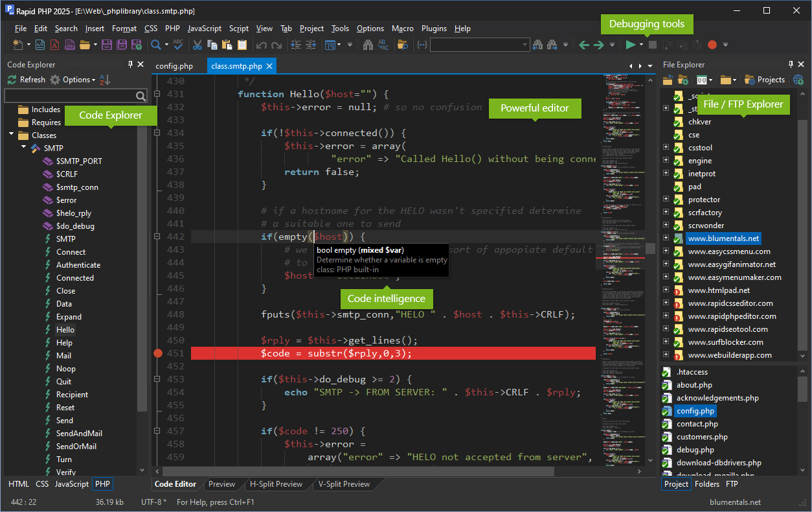Activate the Find in Files toolbar icon

[401, 45]
